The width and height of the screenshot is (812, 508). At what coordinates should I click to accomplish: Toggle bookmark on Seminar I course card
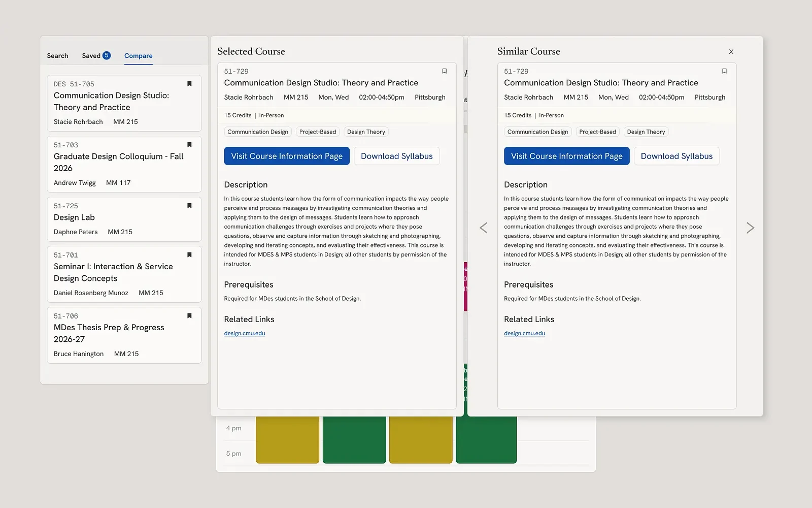[189, 255]
